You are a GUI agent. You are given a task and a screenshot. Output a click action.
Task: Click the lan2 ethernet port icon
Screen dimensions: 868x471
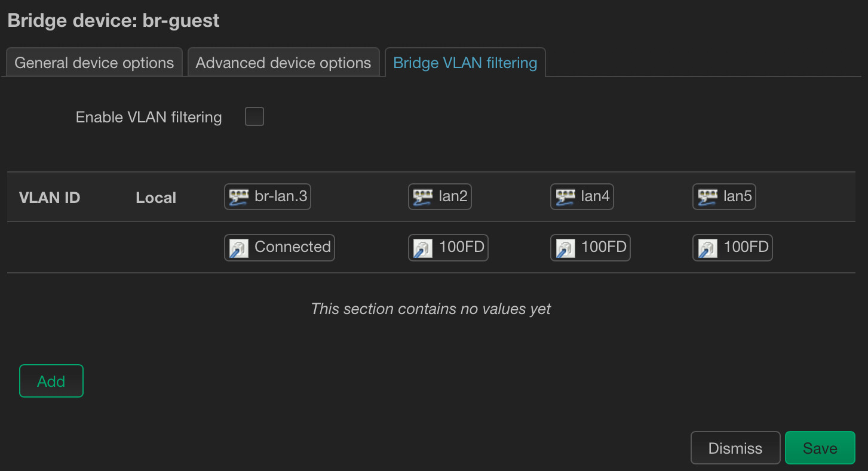point(423,197)
